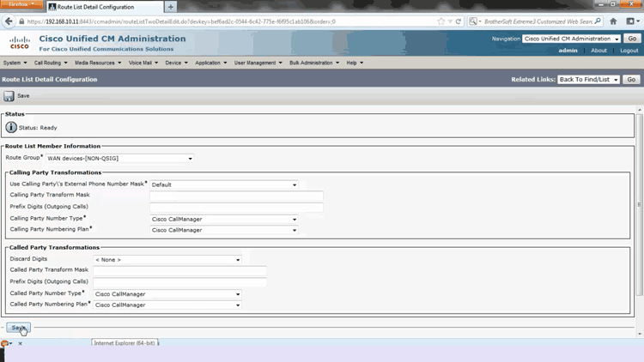
Task: Open the Call Routing menu
Action: (x=51, y=63)
